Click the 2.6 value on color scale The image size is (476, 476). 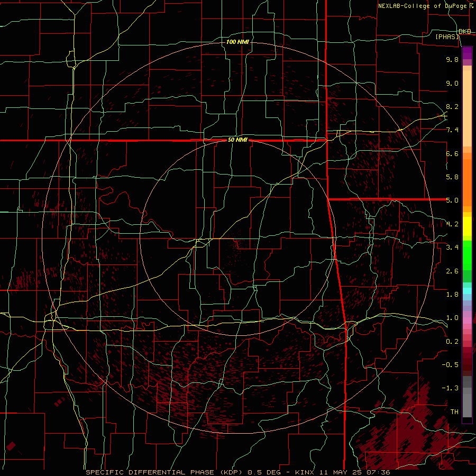pyautogui.click(x=452, y=271)
